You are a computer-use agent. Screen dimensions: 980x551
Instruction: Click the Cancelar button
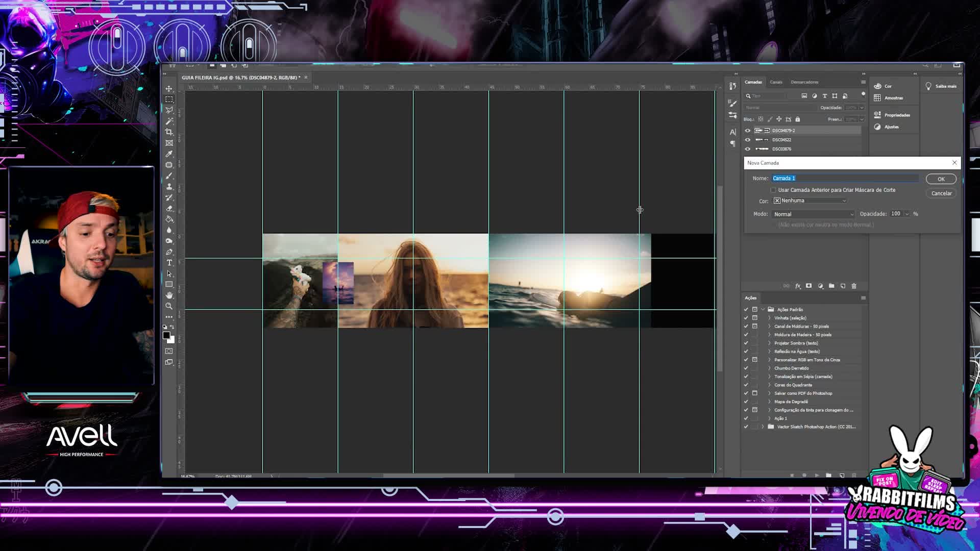point(941,193)
